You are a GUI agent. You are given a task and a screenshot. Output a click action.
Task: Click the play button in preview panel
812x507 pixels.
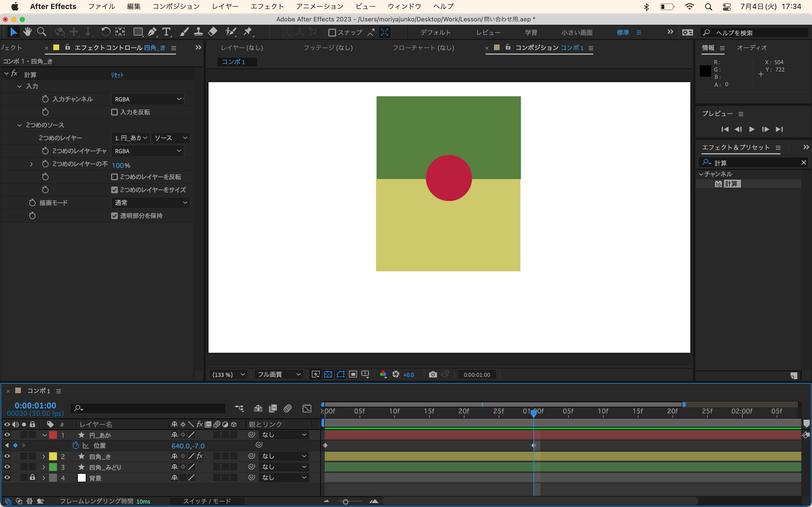click(x=752, y=130)
